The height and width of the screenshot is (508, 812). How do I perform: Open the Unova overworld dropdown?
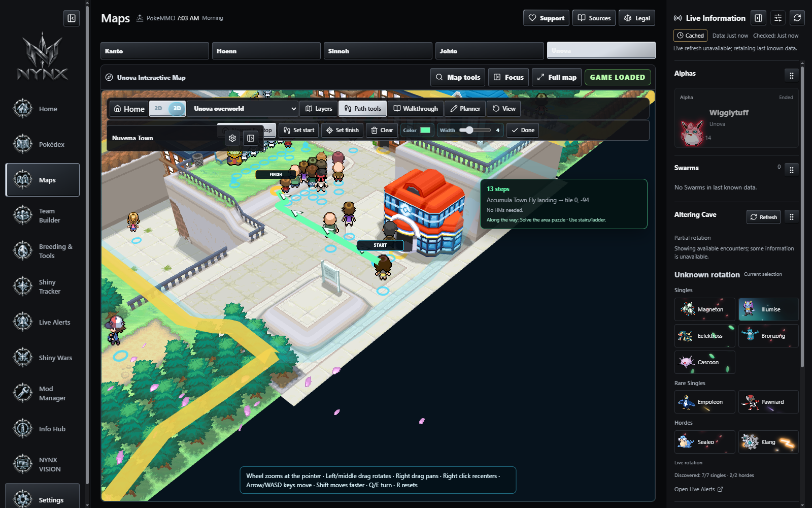pyautogui.click(x=243, y=109)
